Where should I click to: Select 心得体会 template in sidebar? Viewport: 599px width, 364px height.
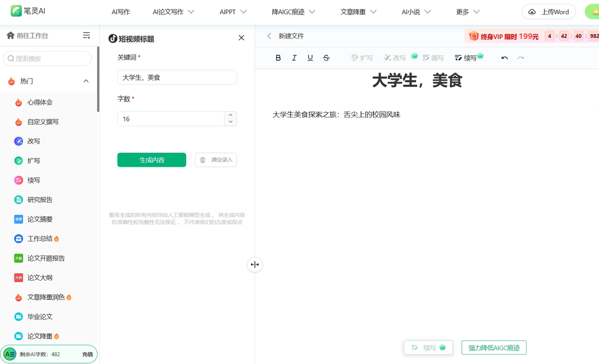coord(40,102)
